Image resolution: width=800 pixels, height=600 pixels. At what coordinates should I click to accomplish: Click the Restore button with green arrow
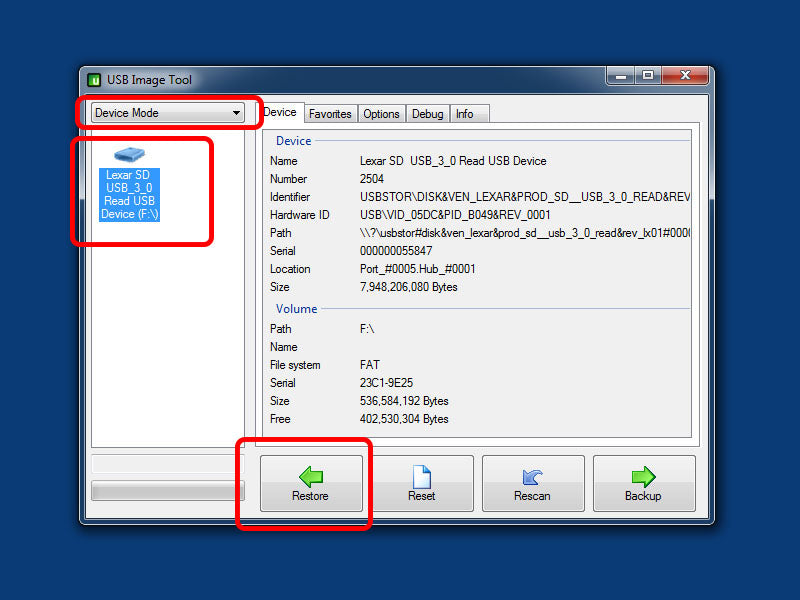[x=311, y=483]
